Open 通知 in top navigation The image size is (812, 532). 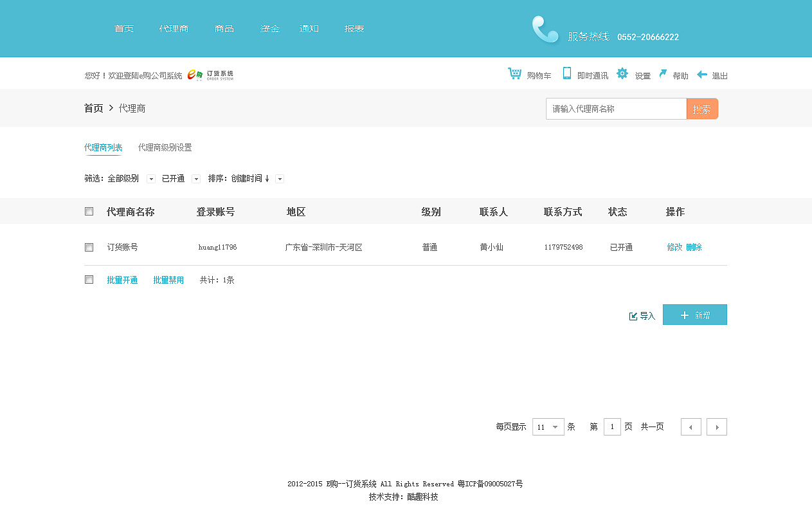coord(309,29)
